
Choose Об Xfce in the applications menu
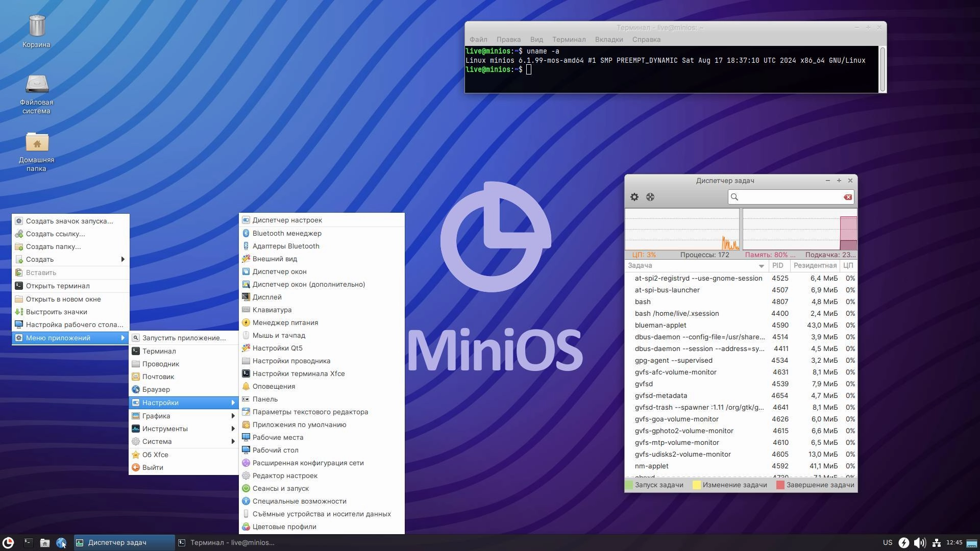point(184,455)
